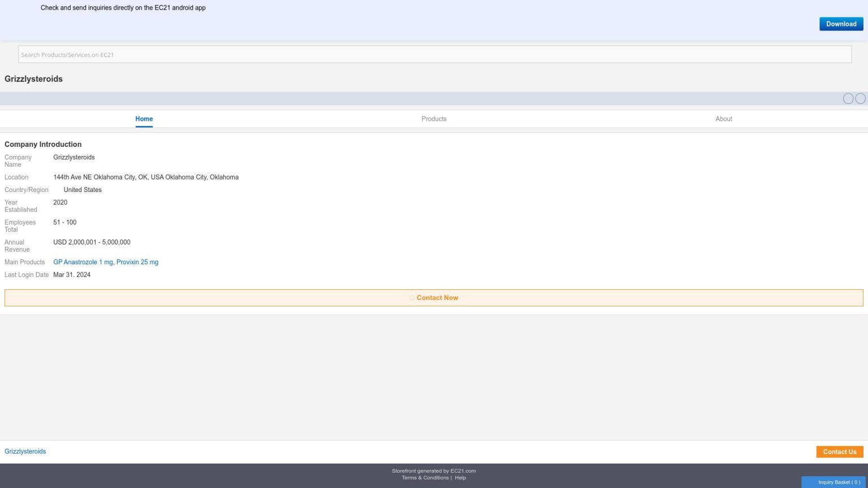Open the Terms & Conditions link
Screen dimensions: 868x488
click(425, 478)
